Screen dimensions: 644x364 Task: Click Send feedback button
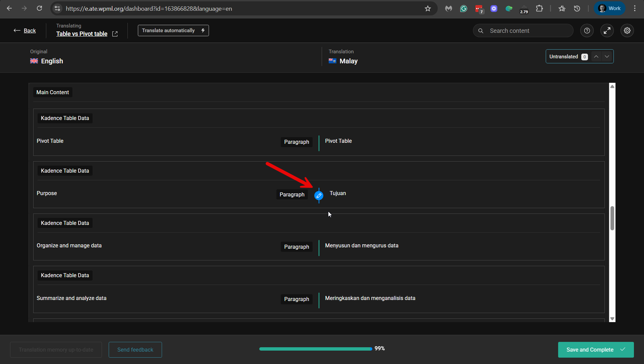pyautogui.click(x=135, y=350)
